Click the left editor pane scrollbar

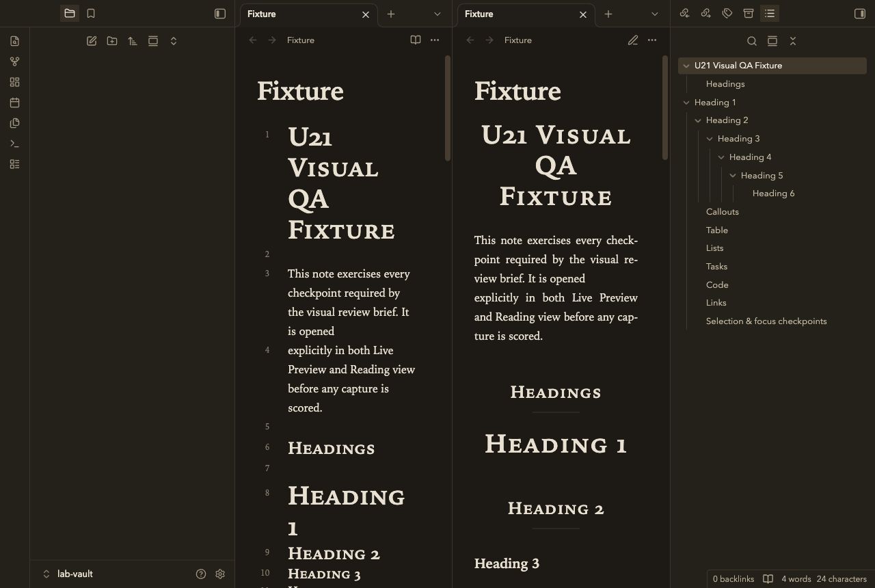tap(448, 108)
